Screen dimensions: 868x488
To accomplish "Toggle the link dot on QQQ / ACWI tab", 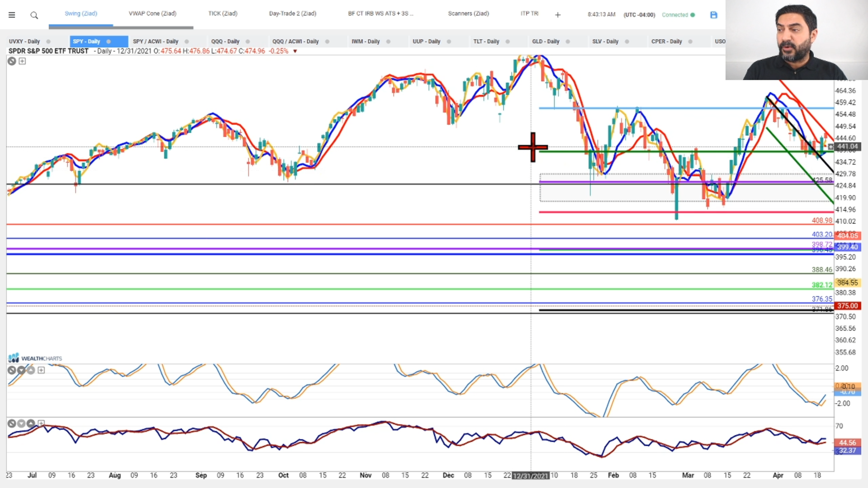I will (327, 42).
